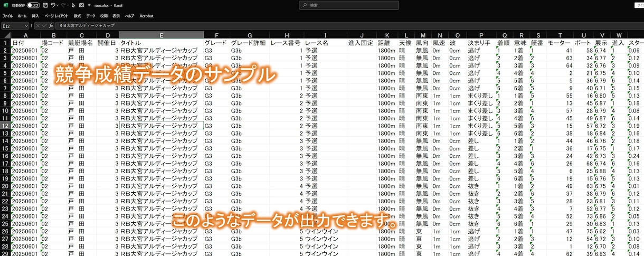Click the Excel app icon in title bar

(5, 5)
